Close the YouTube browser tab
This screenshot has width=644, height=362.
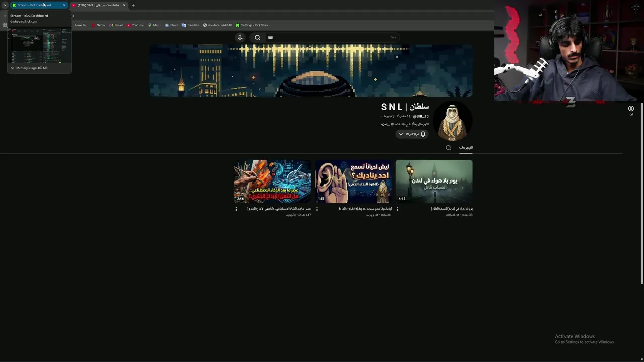[x=124, y=5]
